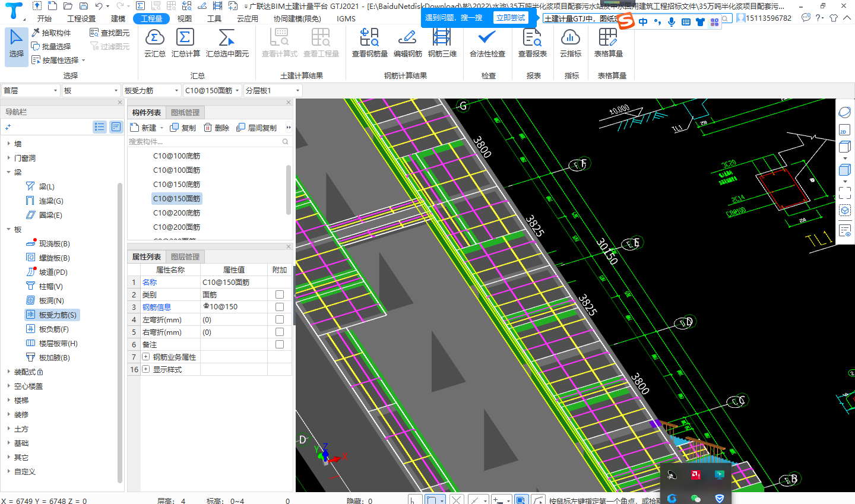
Task: Click the 搜索构件 search field
Action: 208,141
